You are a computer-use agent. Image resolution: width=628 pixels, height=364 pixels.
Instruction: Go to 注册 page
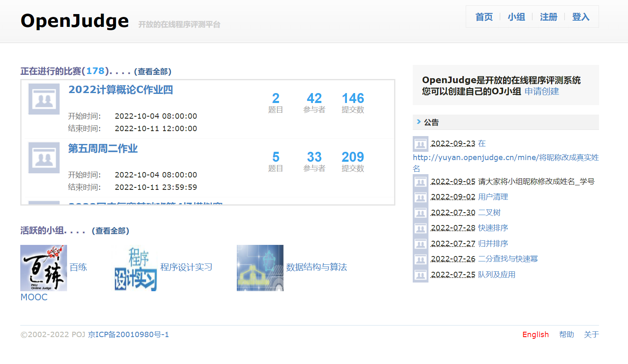[x=549, y=17]
